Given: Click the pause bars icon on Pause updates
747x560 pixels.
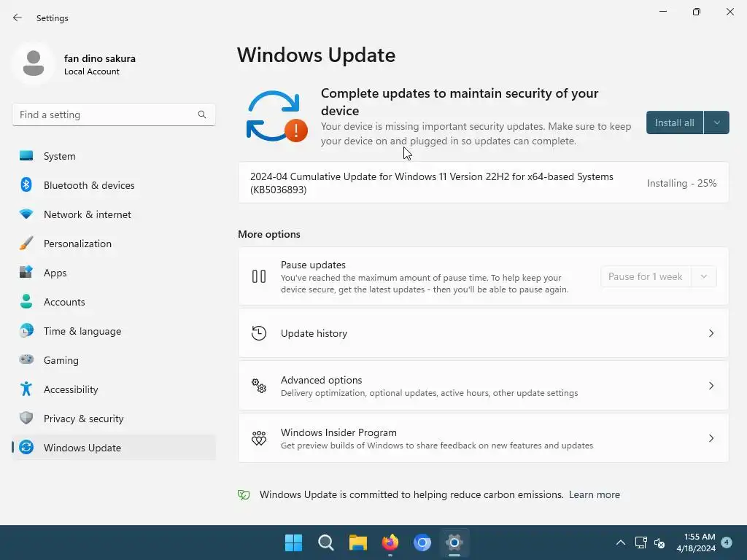Looking at the screenshot, I should click(259, 276).
